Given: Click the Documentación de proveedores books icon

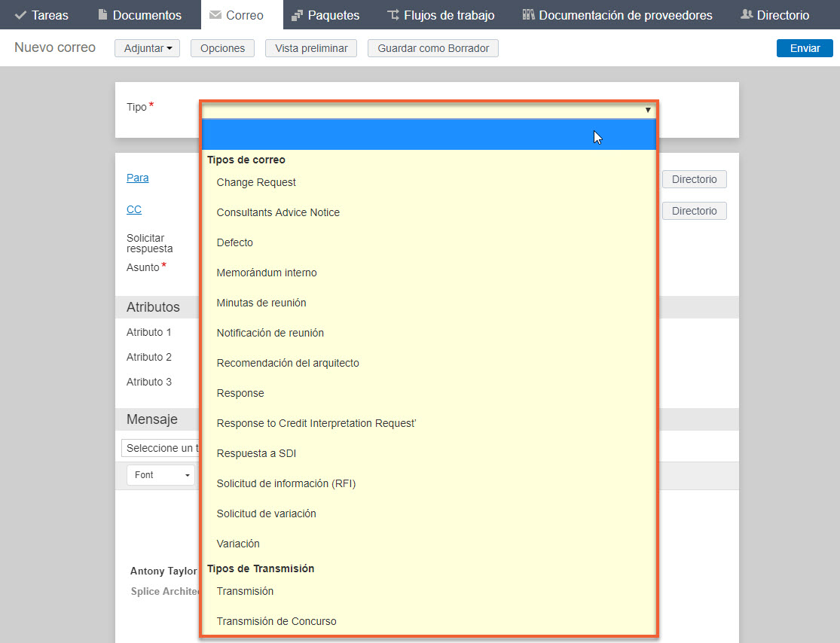Looking at the screenshot, I should click(529, 14).
